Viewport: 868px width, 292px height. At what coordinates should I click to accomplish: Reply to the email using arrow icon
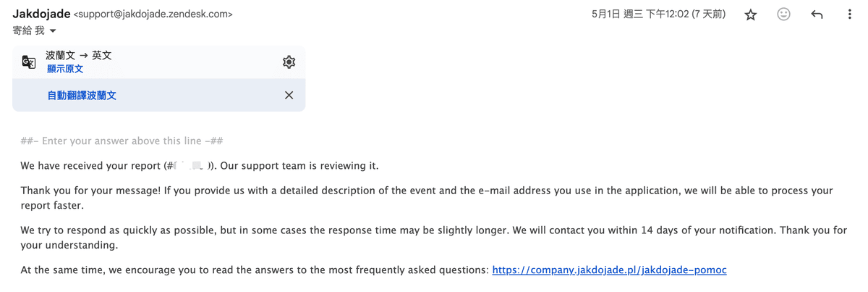[817, 14]
